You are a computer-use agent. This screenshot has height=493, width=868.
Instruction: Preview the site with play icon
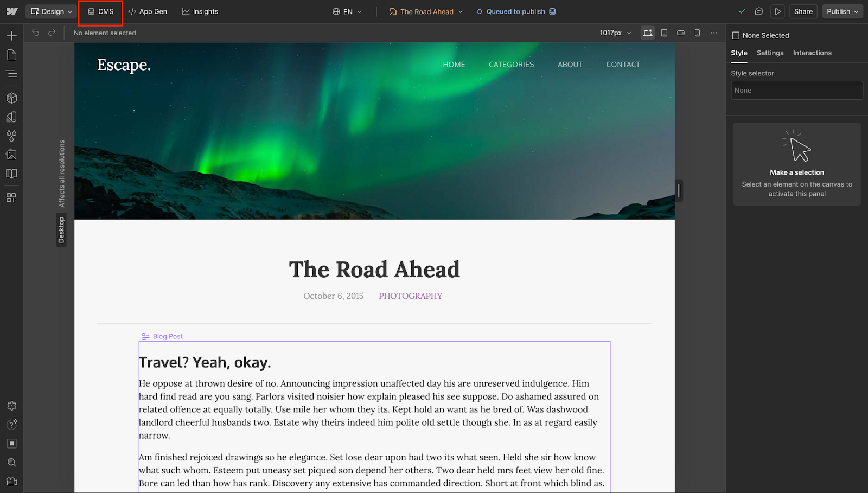click(777, 11)
